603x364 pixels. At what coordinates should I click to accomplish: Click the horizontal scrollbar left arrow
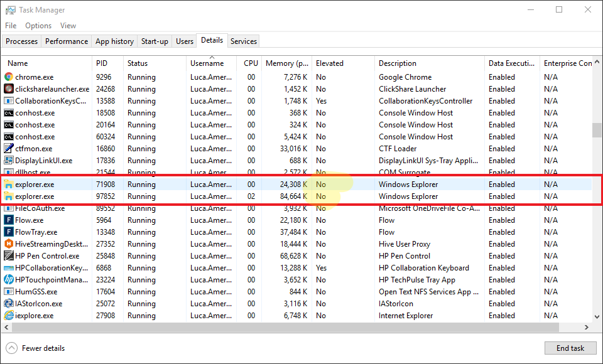tap(6, 328)
